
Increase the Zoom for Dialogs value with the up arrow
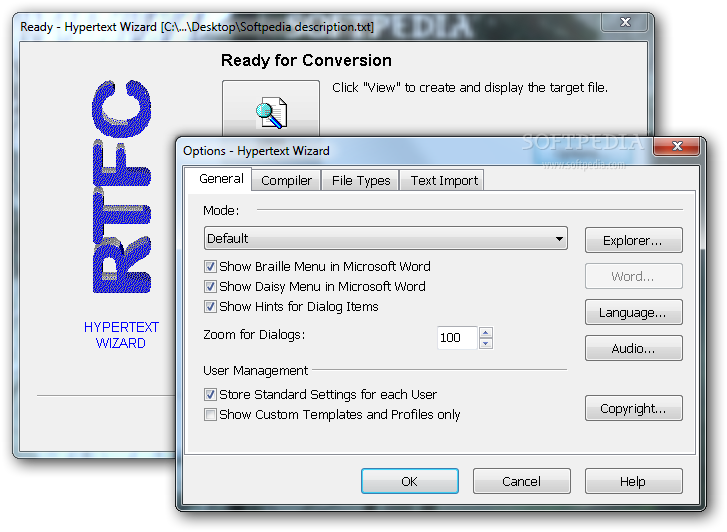(x=485, y=332)
